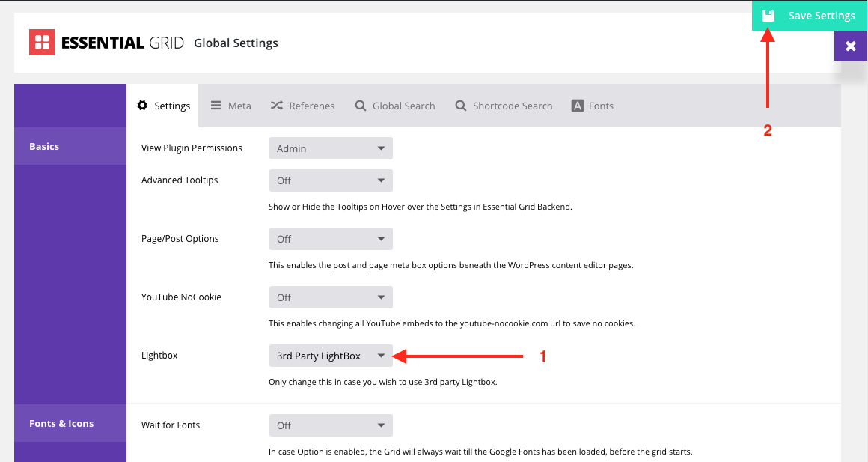Image resolution: width=868 pixels, height=462 pixels.
Task: Jump to Fonts & Icons sidebar section
Action: (x=70, y=423)
